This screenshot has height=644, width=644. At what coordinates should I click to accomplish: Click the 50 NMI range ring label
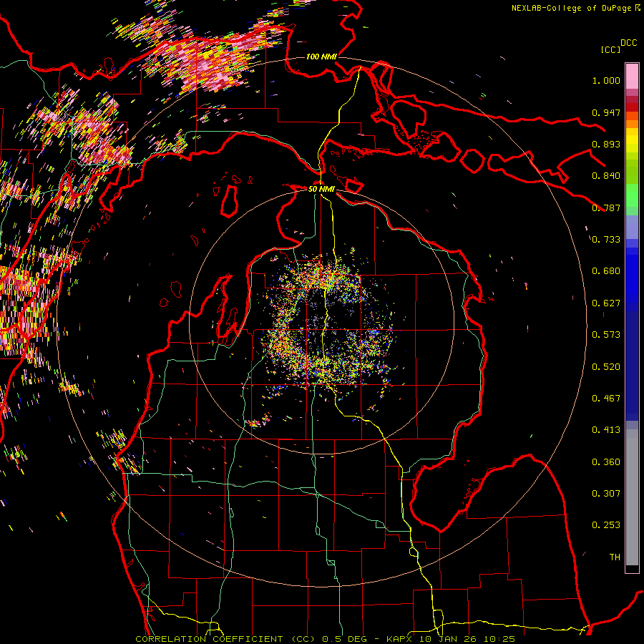pyautogui.click(x=321, y=189)
